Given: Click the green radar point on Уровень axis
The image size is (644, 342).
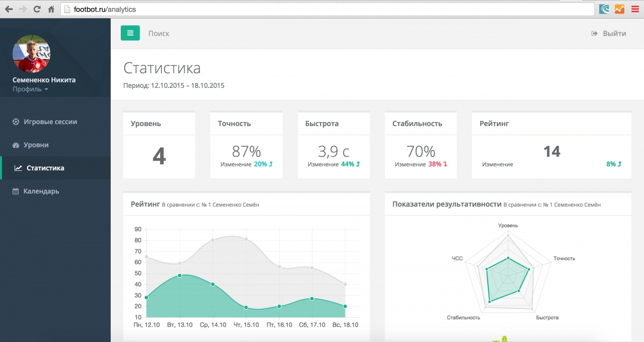Looking at the screenshot, I should click(508, 258).
